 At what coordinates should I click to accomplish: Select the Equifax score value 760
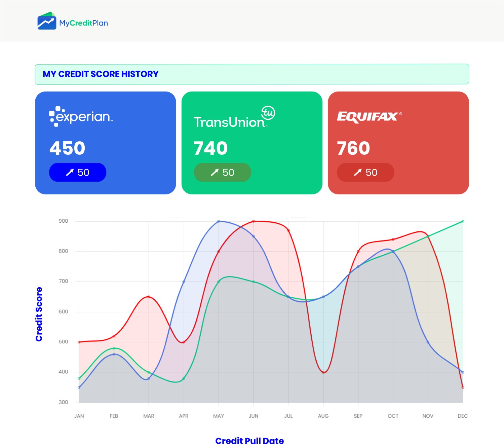click(x=354, y=148)
